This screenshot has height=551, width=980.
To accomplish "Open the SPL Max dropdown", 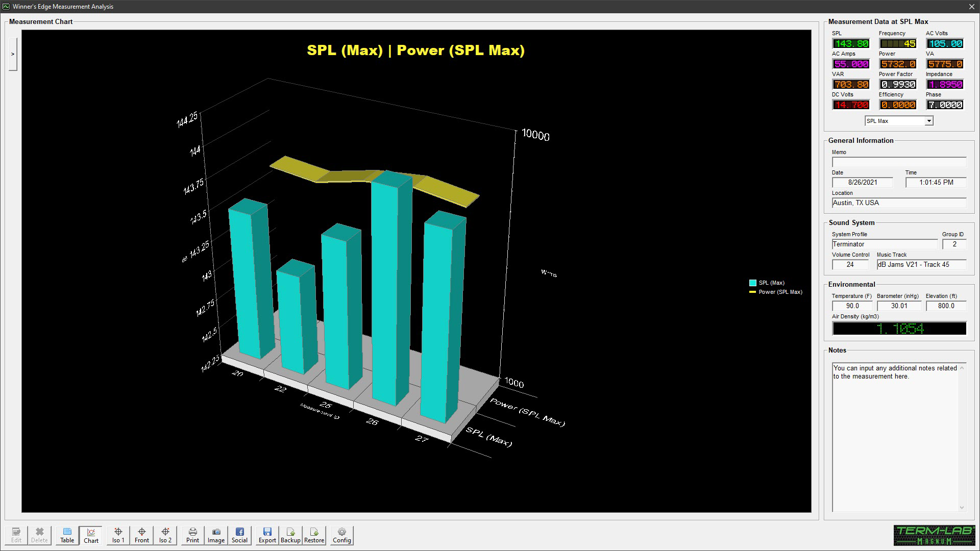I will (x=928, y=121).
